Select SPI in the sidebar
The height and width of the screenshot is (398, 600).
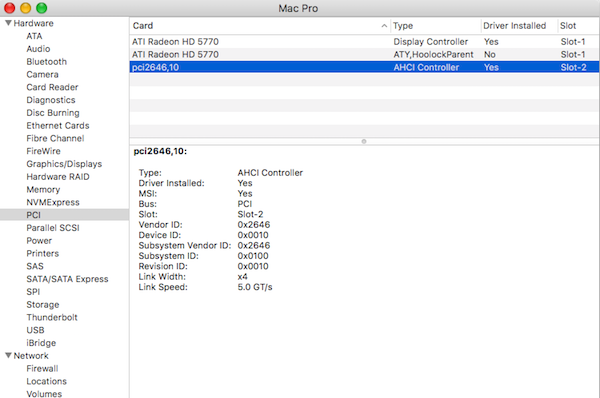33,292
